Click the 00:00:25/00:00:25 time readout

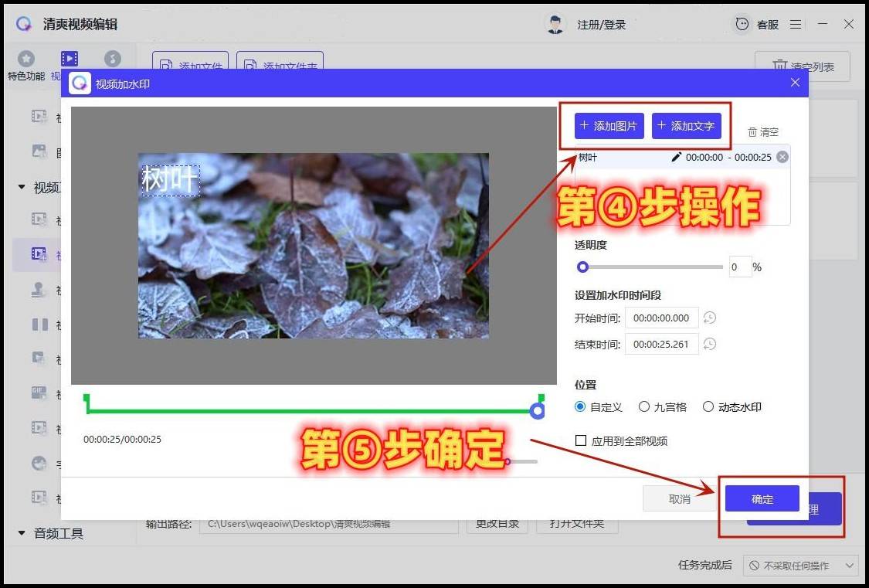click(123, 440)
